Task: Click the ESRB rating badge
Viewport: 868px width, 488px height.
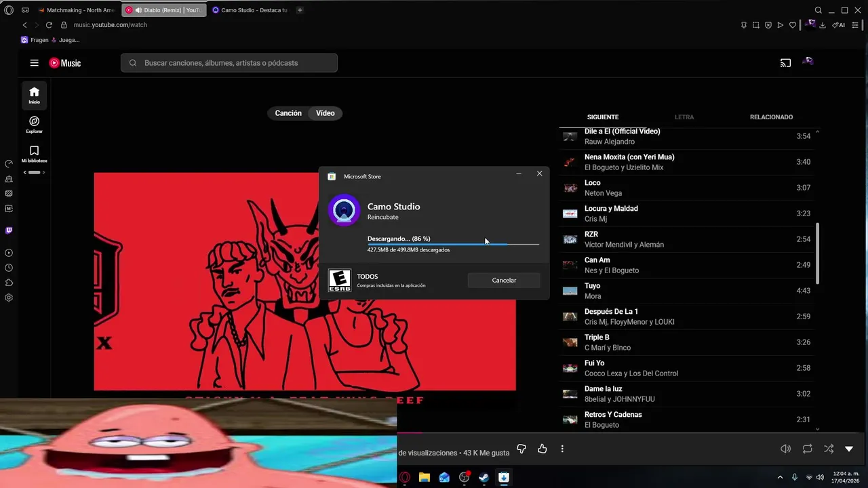Action: click(340, 281)
